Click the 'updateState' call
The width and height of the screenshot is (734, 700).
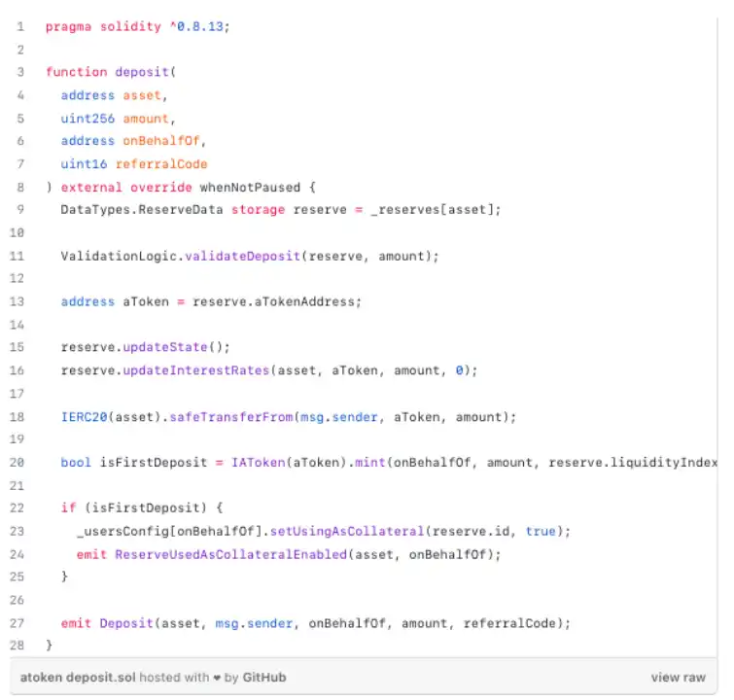coord(164,346)
